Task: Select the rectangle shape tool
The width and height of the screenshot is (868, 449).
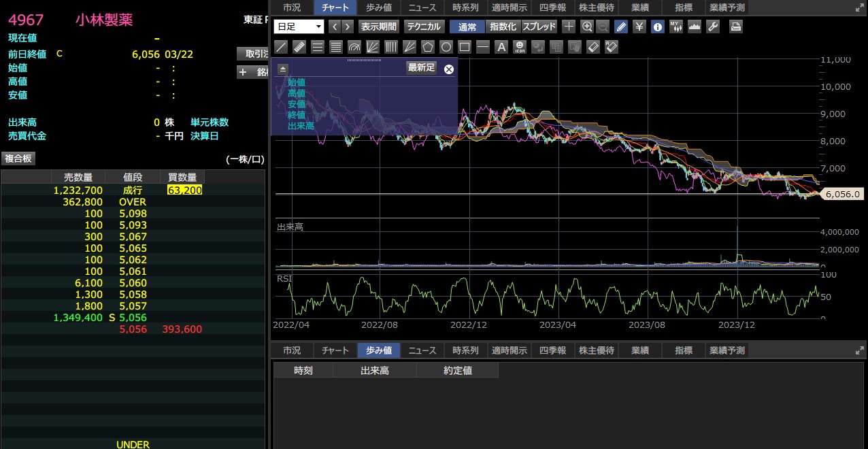Action: 464,47
